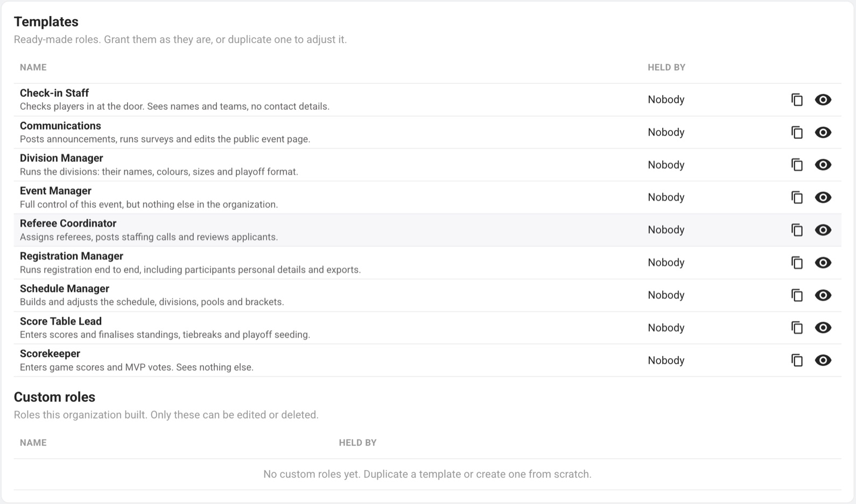Duplicate the Referee Coordinator template

(797, 230)
